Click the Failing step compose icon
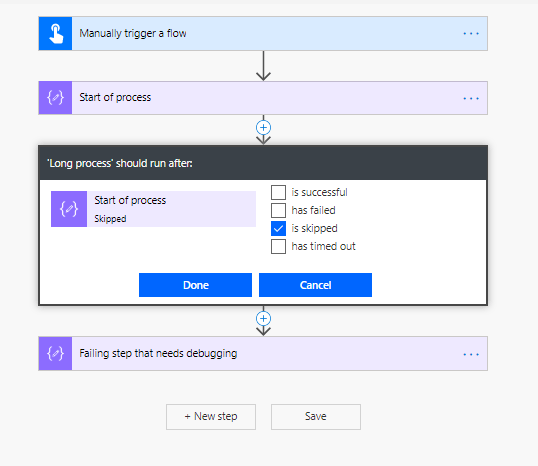The height and width of the screenshot is (466, 538). click(x=55, y=353)
